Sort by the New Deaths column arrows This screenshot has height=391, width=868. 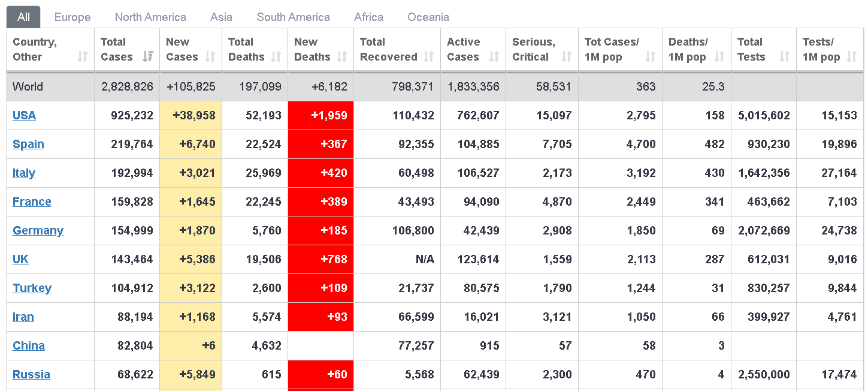(342, 57)
